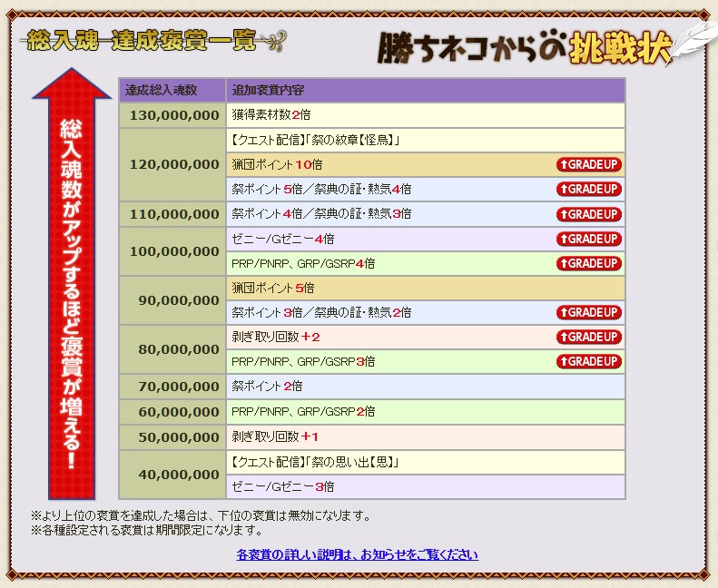Select 祭ポイント3倍／祭典の証・熱気2倍 text
Image resolution: width=718 pixels, height=588 pixels.
click(x=321, y=312)
